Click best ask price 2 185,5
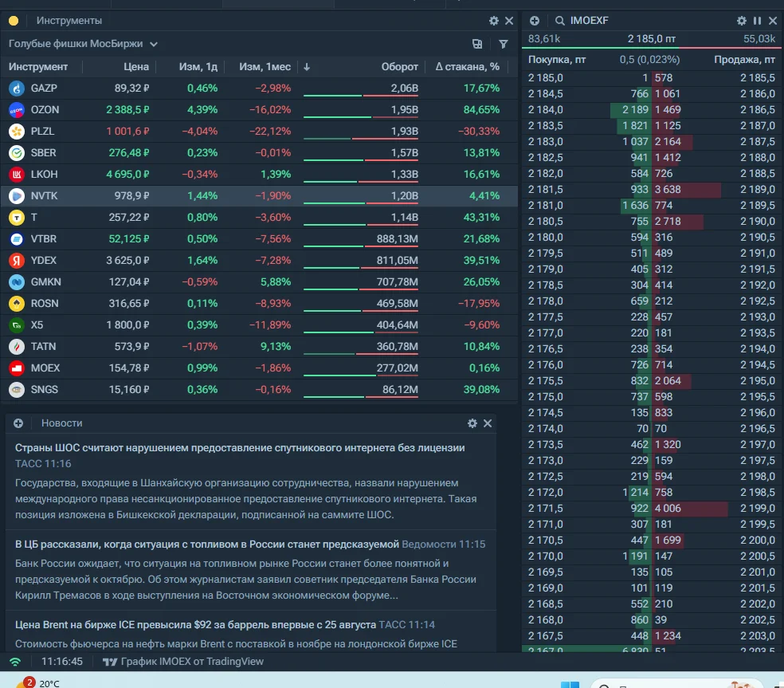 (758, 77)
